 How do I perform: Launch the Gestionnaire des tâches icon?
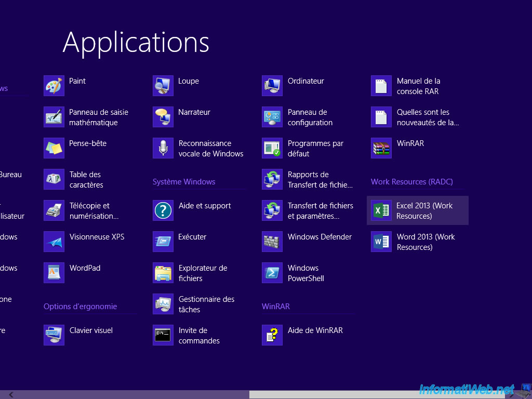click(x=163, y=304)
